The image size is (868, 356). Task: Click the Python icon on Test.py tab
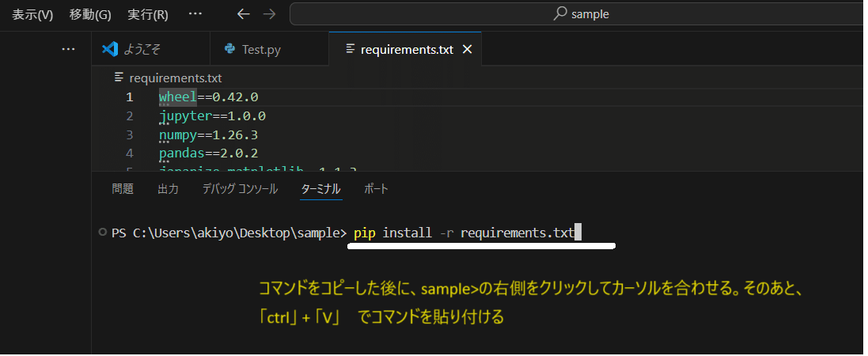(x=229, y=49)
